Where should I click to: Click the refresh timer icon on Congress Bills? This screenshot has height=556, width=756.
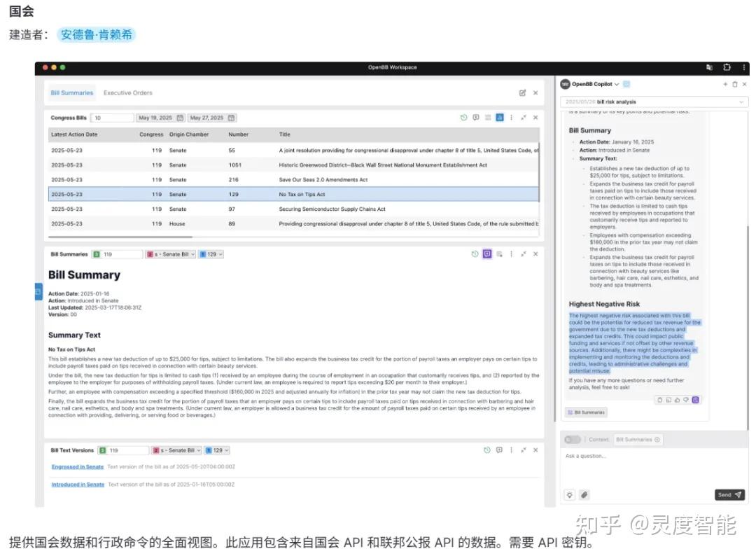(464, 118)
